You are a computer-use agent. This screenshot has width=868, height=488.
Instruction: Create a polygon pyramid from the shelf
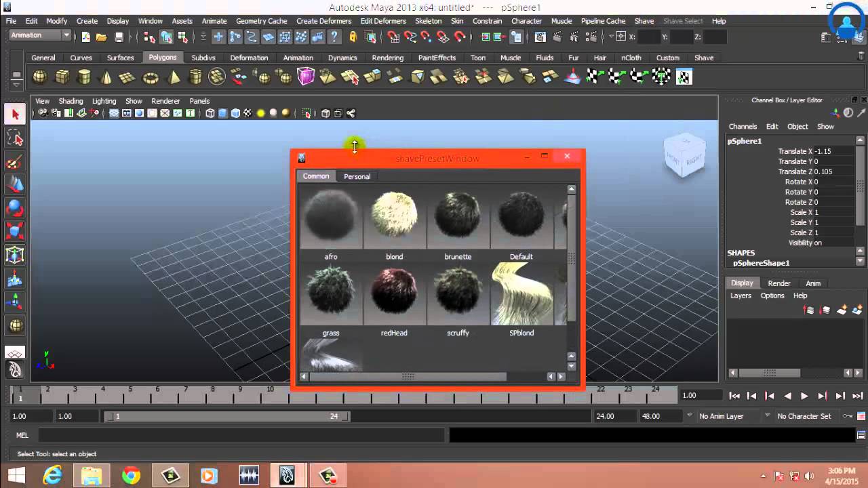(174, 77)
